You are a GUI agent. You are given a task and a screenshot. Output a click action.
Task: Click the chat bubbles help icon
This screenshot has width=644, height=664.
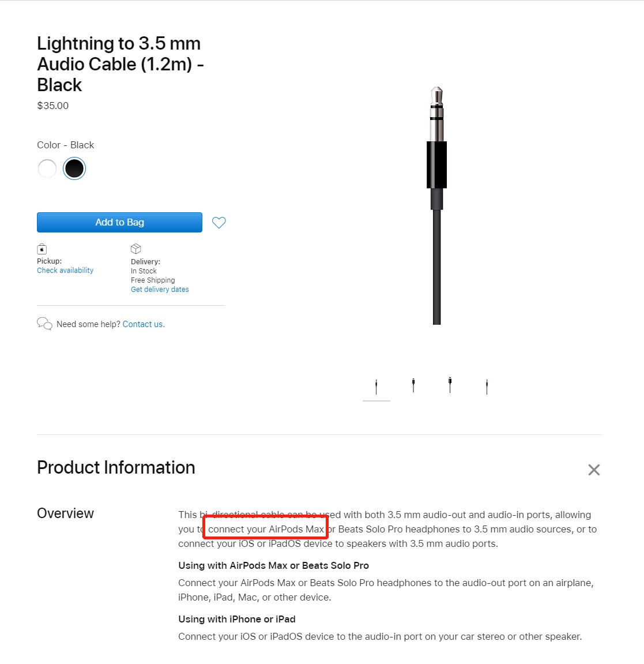click(44, 324)
